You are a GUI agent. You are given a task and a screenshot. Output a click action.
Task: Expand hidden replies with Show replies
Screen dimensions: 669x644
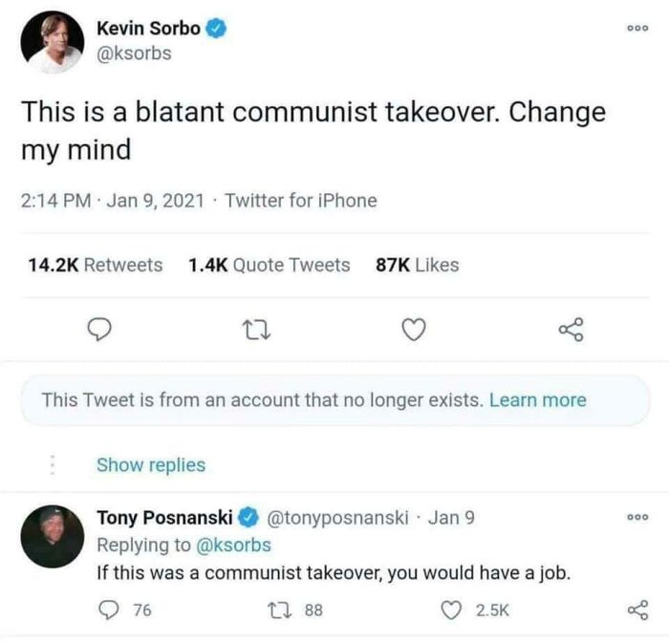tap(151, 465)
